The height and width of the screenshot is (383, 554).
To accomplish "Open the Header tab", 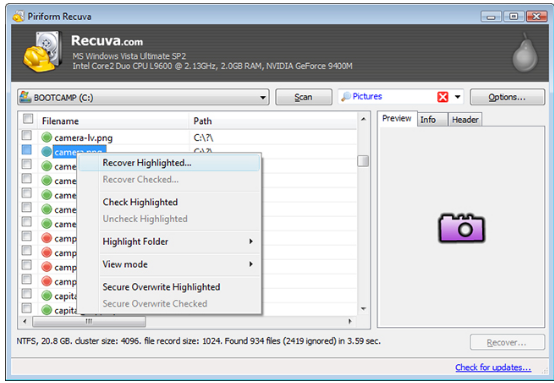I will point(465,120).
